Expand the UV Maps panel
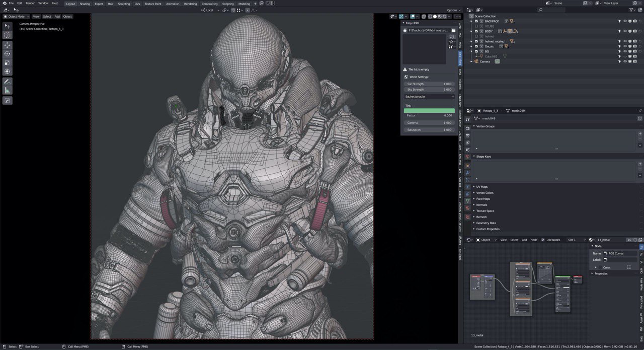The width and height of the screenshot is (644, 350). click(x=482, y=187)
